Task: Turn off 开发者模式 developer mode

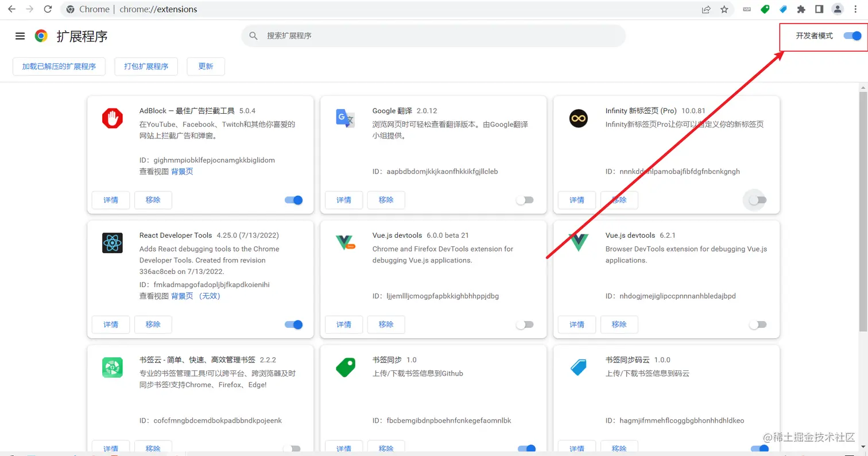Action: coord(852,36)
